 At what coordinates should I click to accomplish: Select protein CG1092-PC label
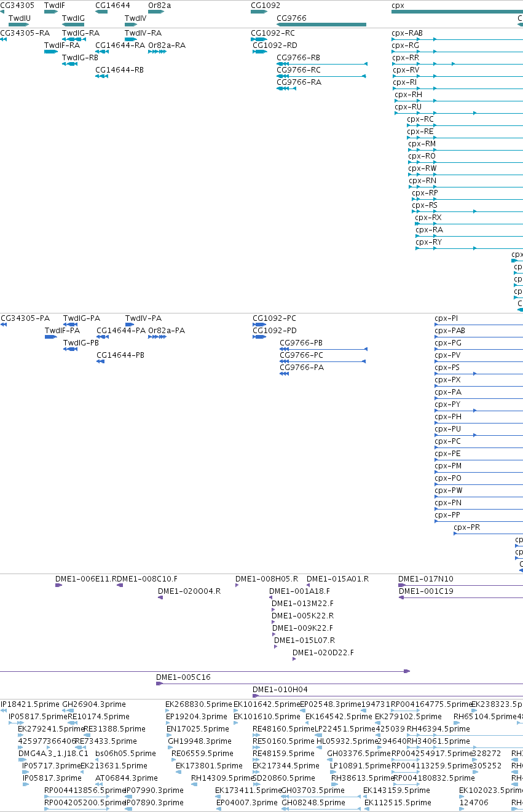(x=275, y=318)
